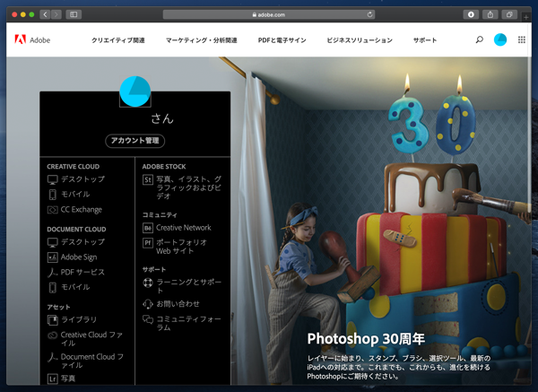Open クリエイティブ関連 menu
Screen dimensions: 538x392
point(118,40)
